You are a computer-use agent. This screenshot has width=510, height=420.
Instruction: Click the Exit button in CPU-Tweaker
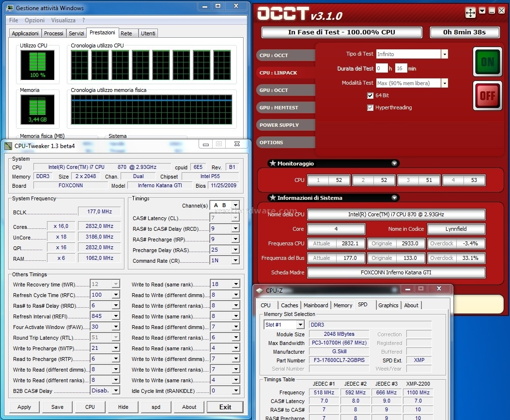225,407
